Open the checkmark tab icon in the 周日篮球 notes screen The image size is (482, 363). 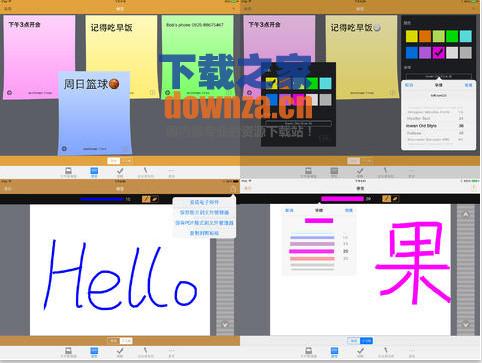tap(120, 171)
